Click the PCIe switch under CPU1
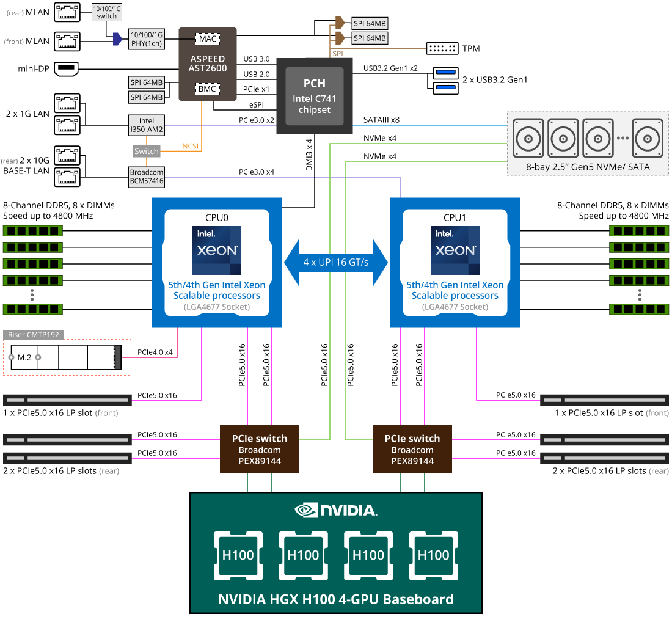This screenshot has width=672, height=617. (412, 449)
